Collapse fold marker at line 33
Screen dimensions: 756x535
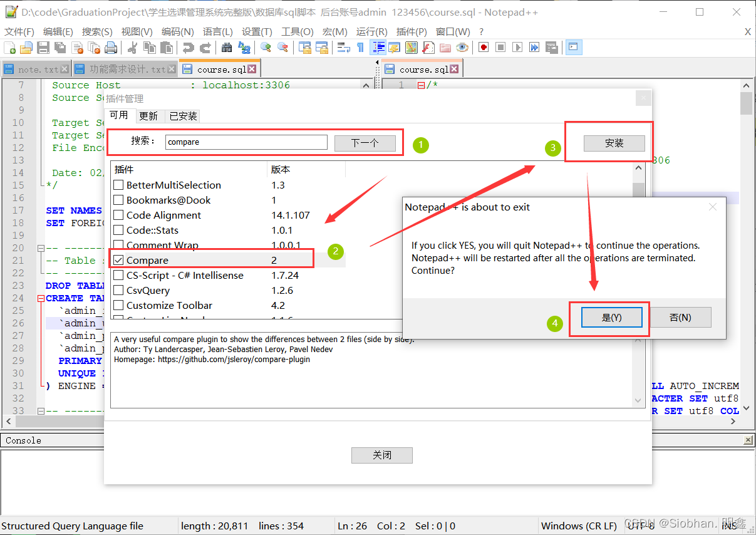point(41,411)
